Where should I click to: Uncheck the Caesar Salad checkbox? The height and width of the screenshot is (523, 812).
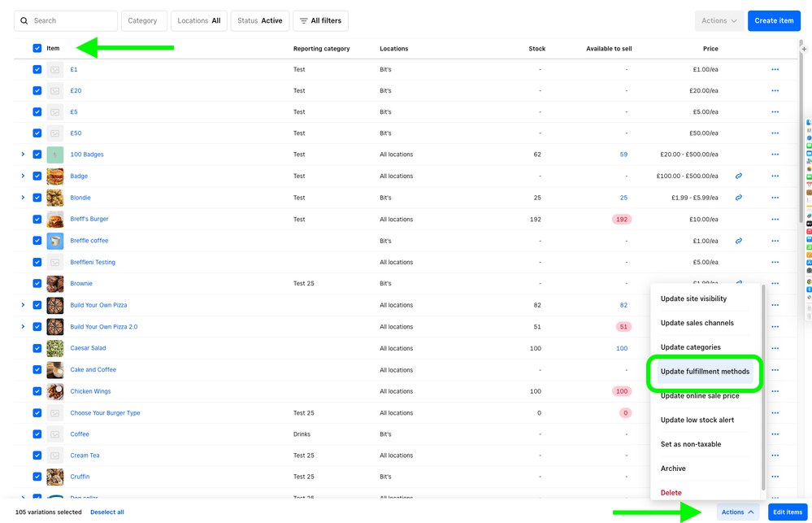[x=37, y=348]
